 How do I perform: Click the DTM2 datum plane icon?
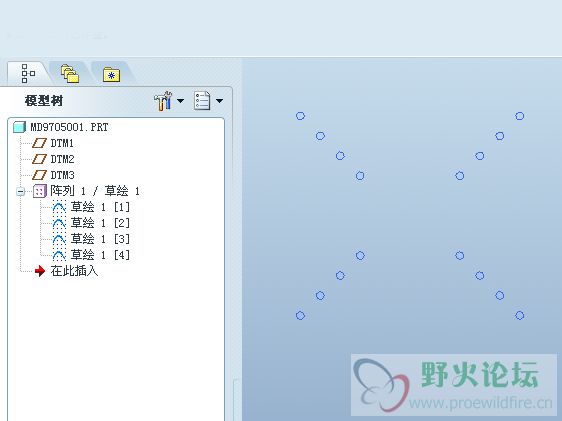coord(39,159)
